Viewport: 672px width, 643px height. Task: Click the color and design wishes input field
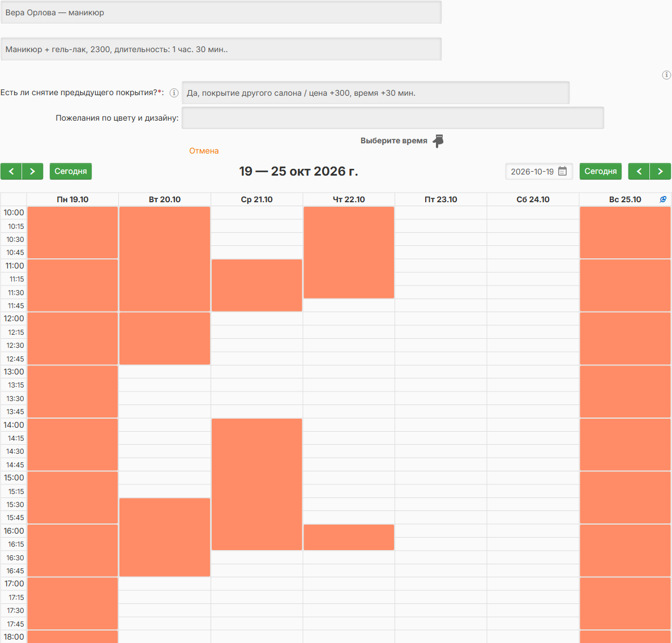[x=392, y=118]
